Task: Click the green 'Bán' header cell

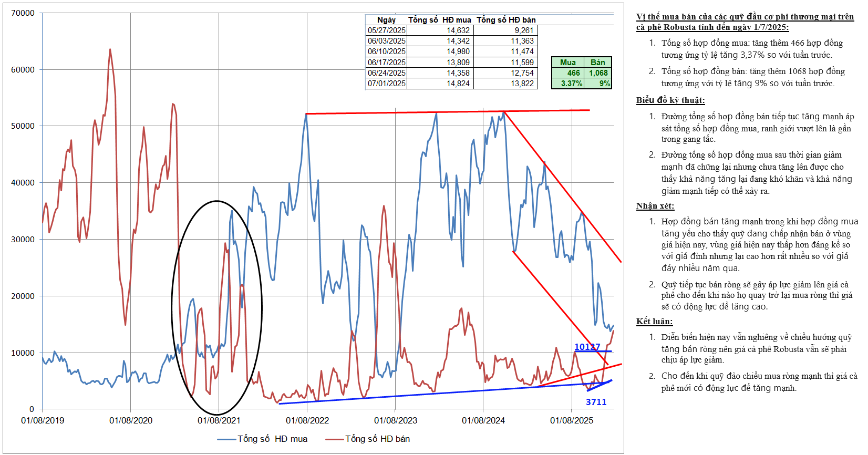Action: click(x=597, y=63)
